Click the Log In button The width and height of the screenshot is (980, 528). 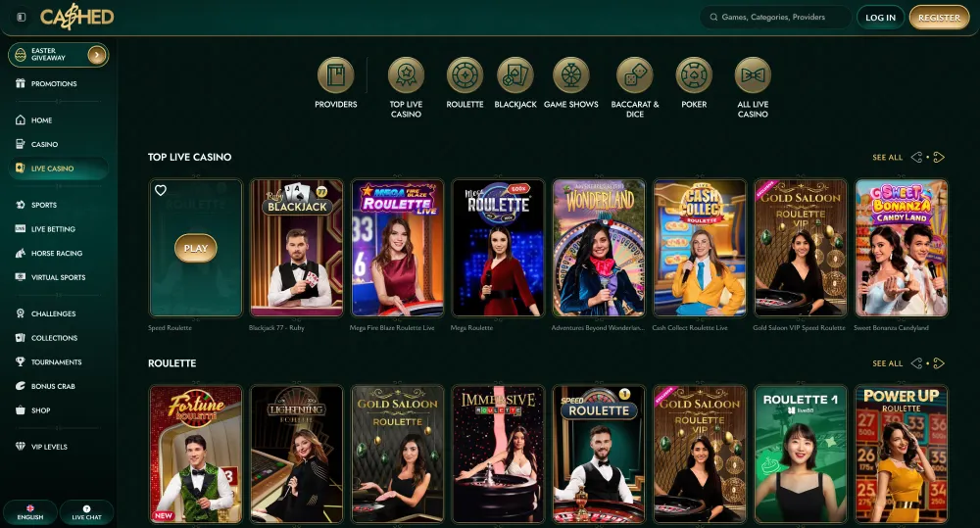point(880,18)
